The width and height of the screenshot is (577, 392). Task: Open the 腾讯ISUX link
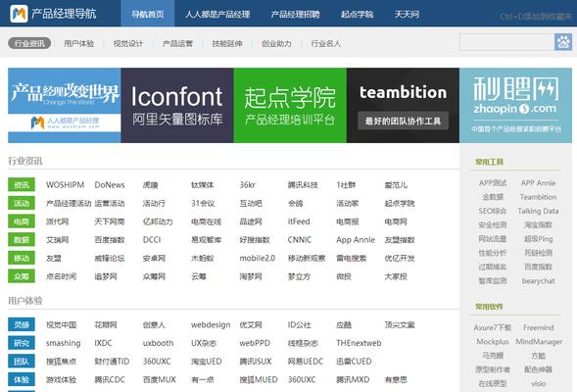(x=256, y=362)
